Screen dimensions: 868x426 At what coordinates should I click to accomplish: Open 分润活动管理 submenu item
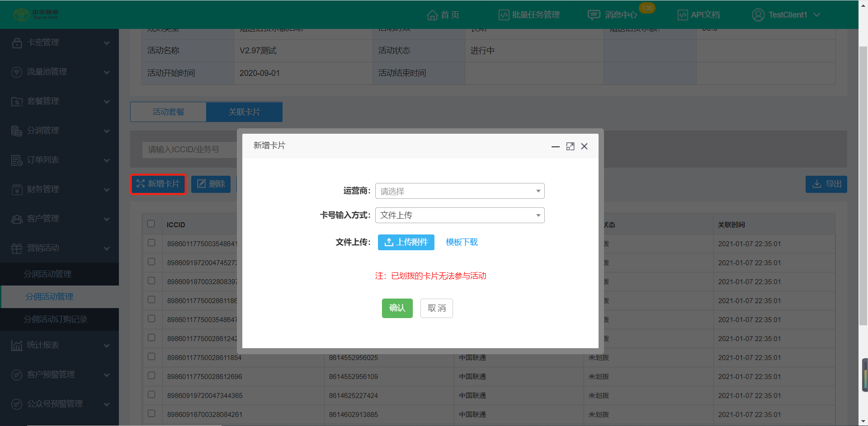tap(60, 274)
